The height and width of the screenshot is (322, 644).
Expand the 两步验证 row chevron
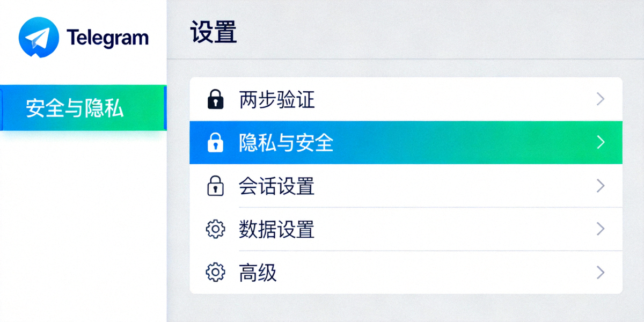[600, 99]
